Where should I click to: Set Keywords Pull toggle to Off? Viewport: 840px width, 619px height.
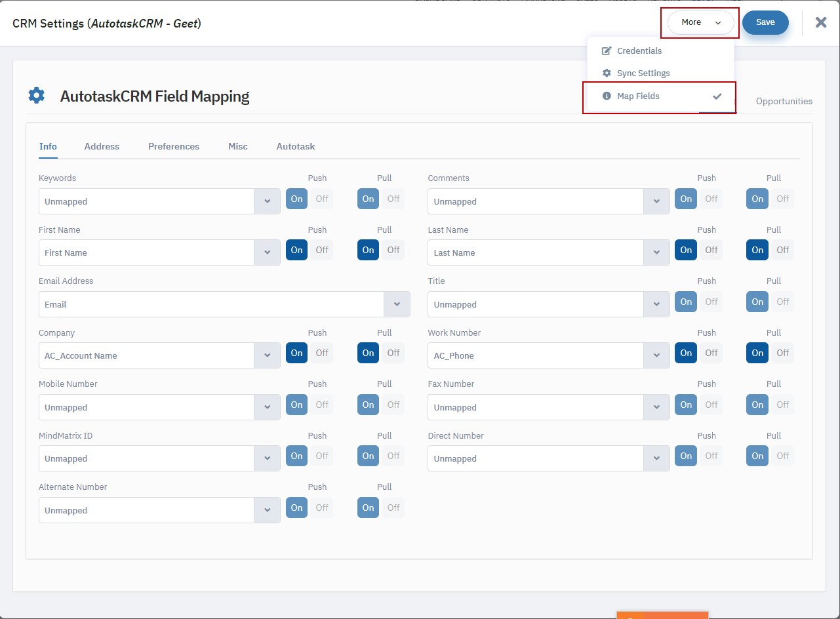(x=393, y=199)
